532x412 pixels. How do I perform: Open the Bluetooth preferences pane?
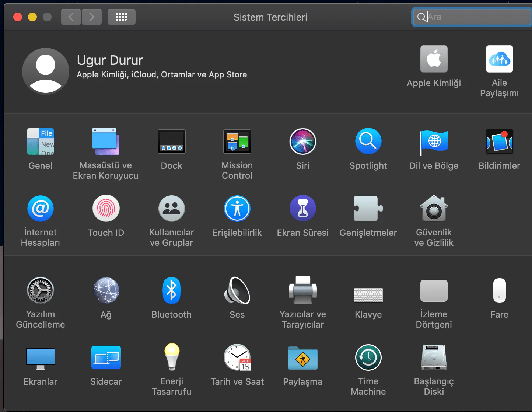(x=171, y=290)
